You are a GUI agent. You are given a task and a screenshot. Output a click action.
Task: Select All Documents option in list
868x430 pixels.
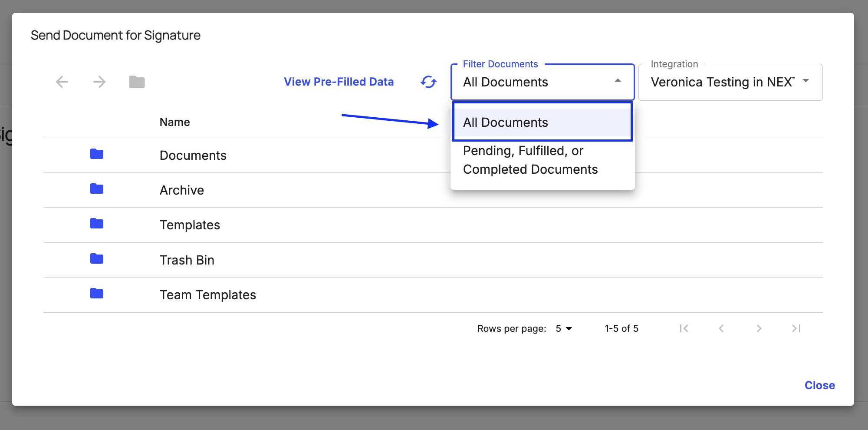(x=542, y=122)
